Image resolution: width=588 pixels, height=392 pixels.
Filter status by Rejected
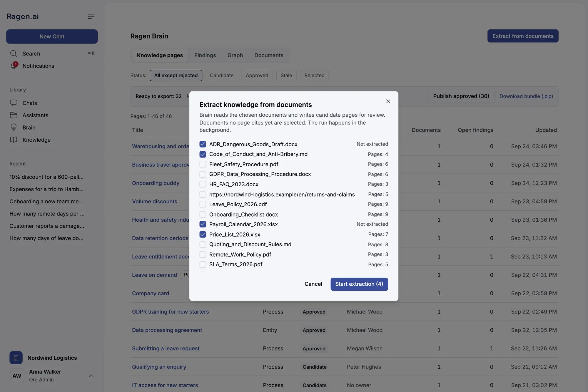(314, 76)
